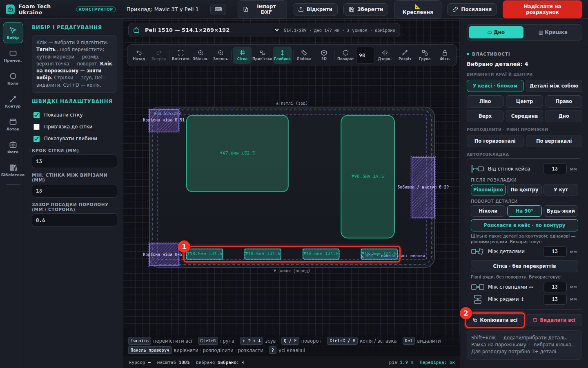Viewport: 588px width, 368px height.
Task: Enable Прив'язка до сітки checkbox
Action: (37, 127)
